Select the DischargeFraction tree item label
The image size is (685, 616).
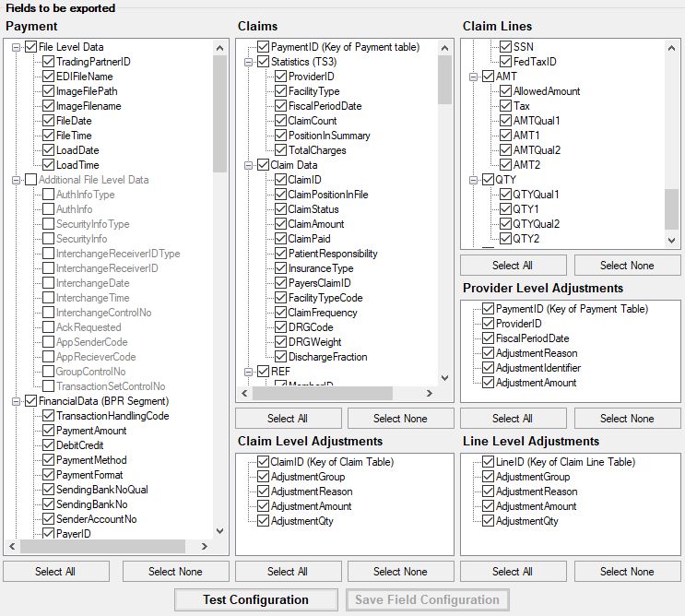(327, 357)
